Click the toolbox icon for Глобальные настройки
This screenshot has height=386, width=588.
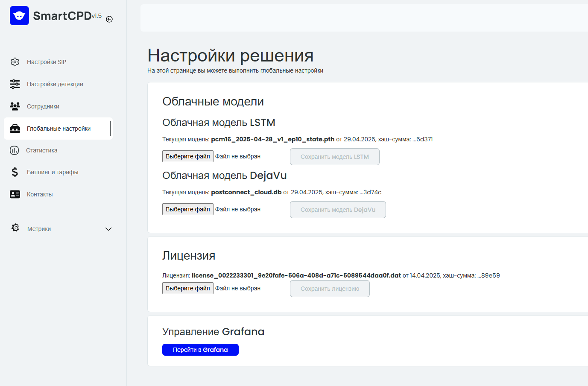15,129
